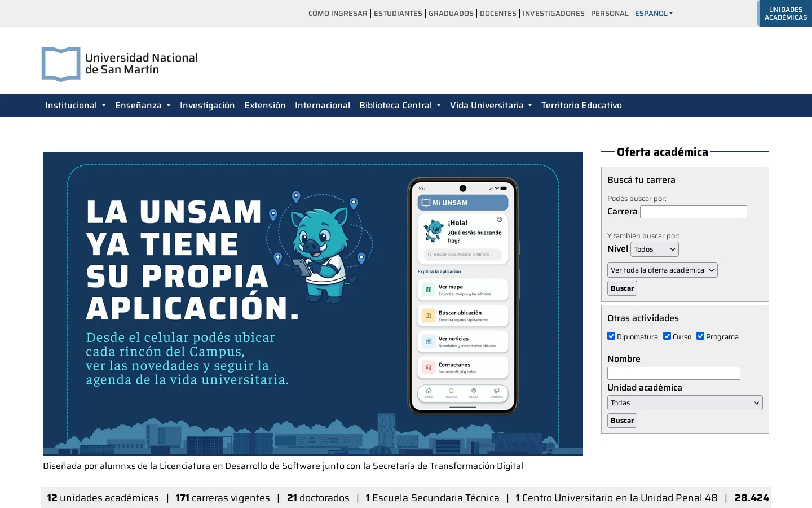
Task: Expand the ESPAÑOL language dropdown
Action: click(x=654, y=13)
